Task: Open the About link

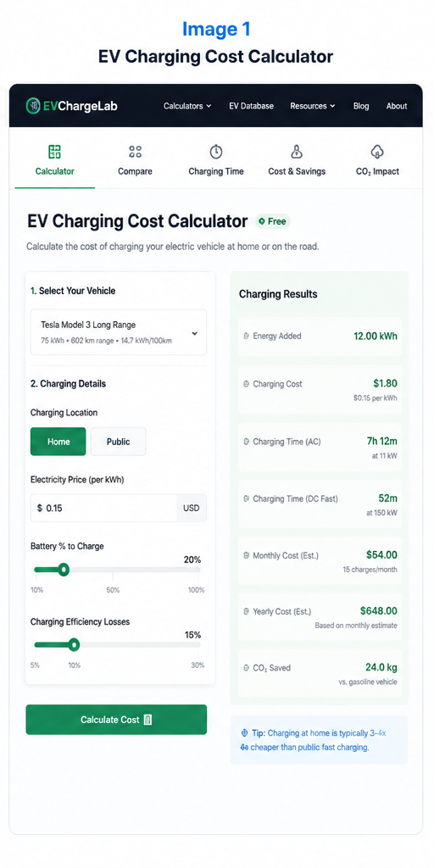Action: [x=397, y=106]
